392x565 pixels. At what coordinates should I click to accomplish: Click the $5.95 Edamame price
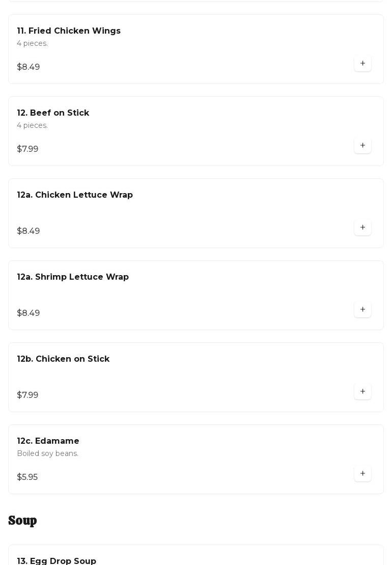tap(27, 477)
